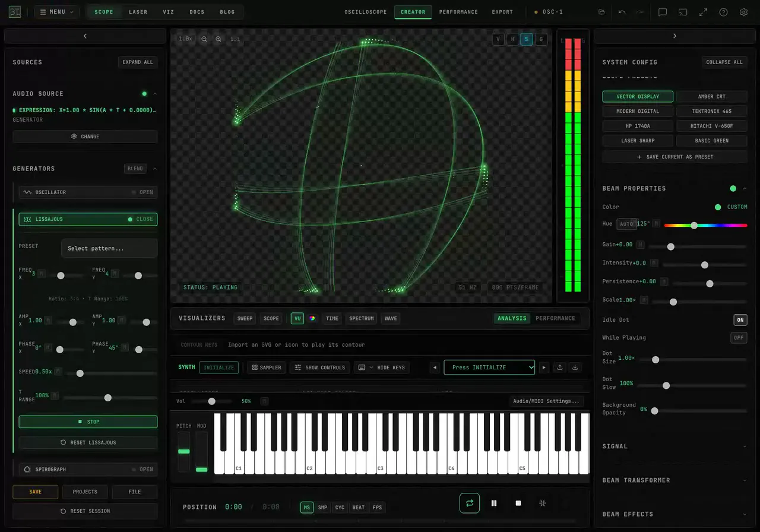Click the Audio/MIDI Settings button

tap(546, 401)
